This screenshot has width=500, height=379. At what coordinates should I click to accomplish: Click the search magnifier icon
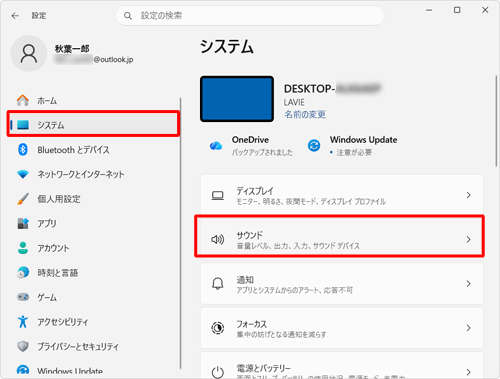128,16
